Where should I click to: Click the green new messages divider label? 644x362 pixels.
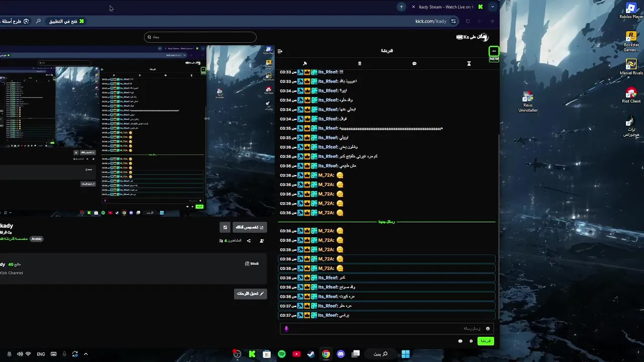[x=386, y=221]
